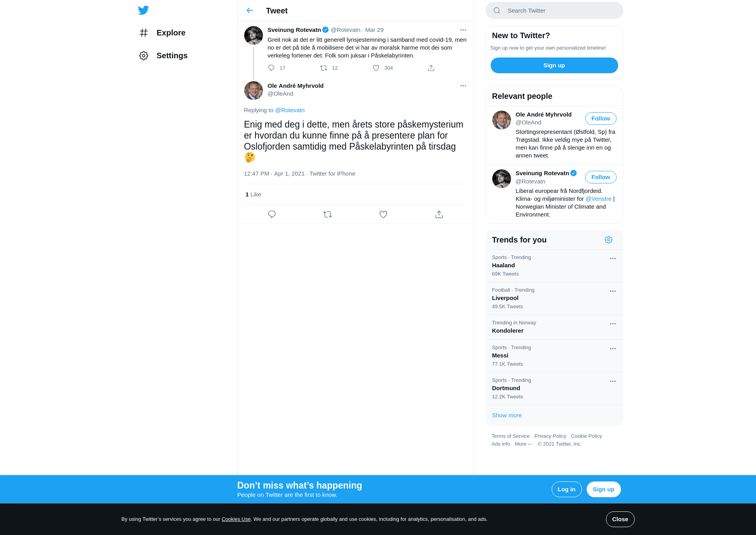Go back using the arrow icon
The width and height of the screenshot is (756, 535).
pos(250,11)
